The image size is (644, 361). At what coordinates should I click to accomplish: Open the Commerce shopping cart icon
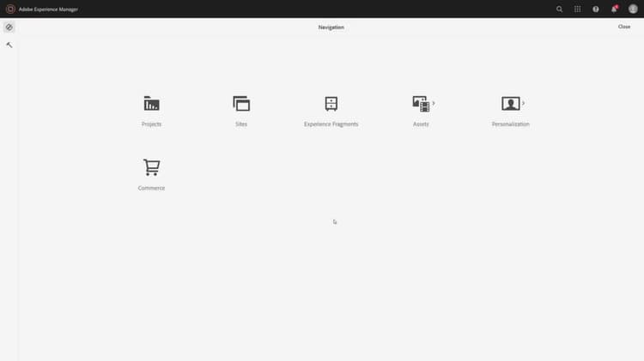[x=151, y=167]
